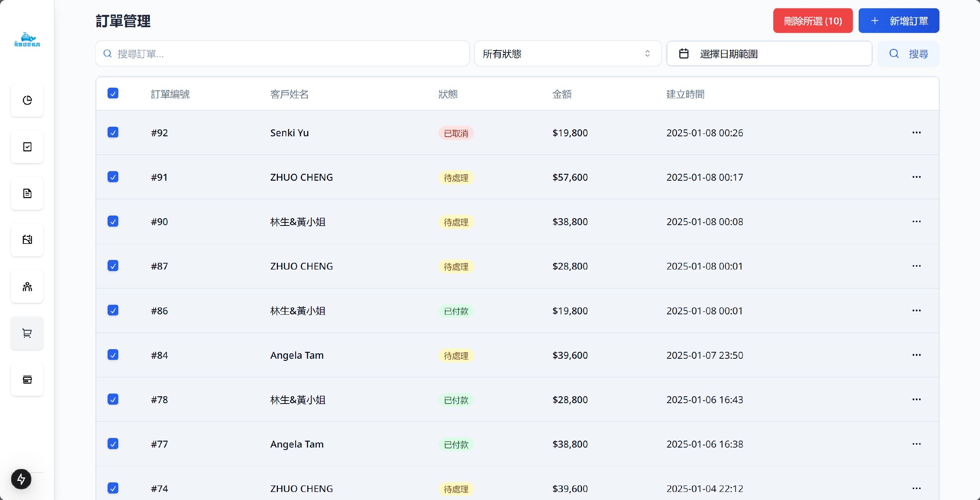Click the checklist sidebar icon
The height and width of the screenshot is (500, 980).
(27, 147)
